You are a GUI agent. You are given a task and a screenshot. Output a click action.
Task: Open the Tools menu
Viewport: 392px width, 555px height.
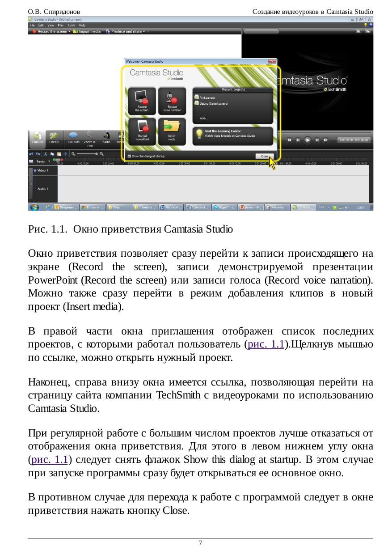(x=71, y=25)
